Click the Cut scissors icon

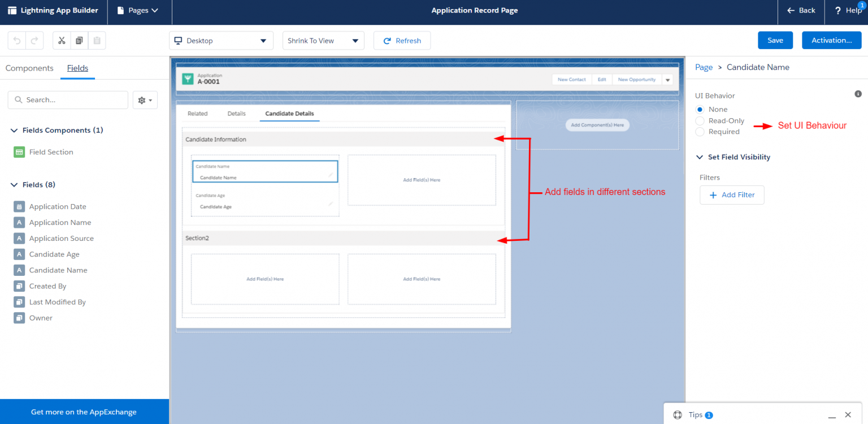(x=62, y=41)
